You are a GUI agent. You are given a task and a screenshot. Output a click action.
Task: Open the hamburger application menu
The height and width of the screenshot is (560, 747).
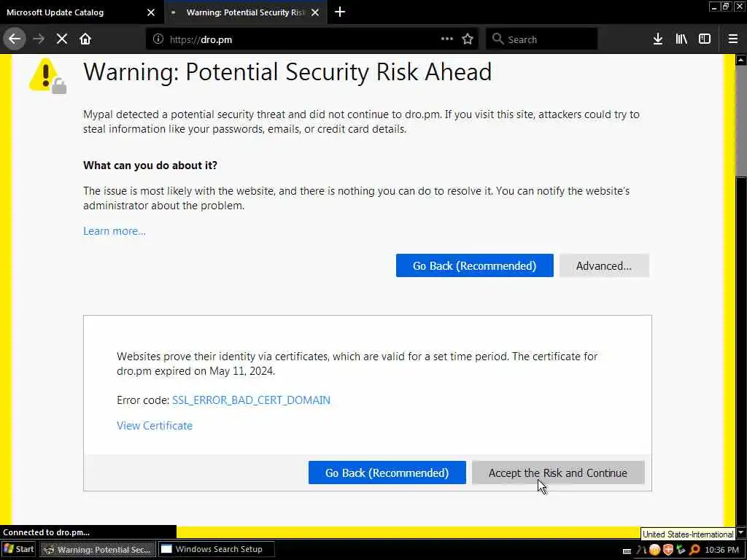tap(733, 39)
